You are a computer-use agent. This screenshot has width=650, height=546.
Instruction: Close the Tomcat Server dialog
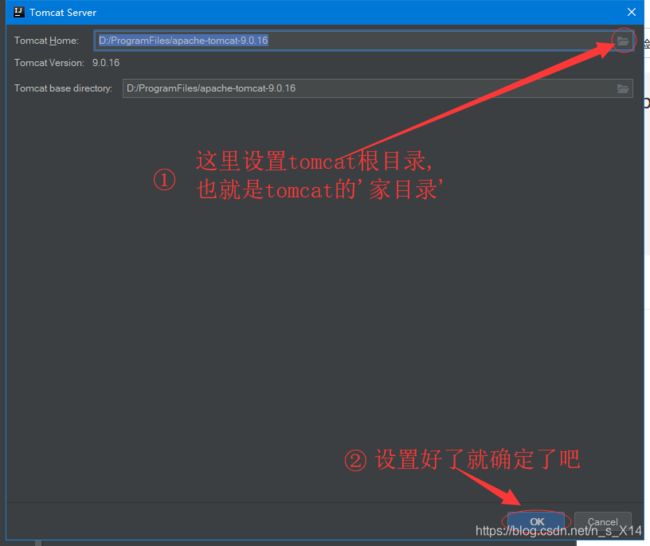(631, 12)
